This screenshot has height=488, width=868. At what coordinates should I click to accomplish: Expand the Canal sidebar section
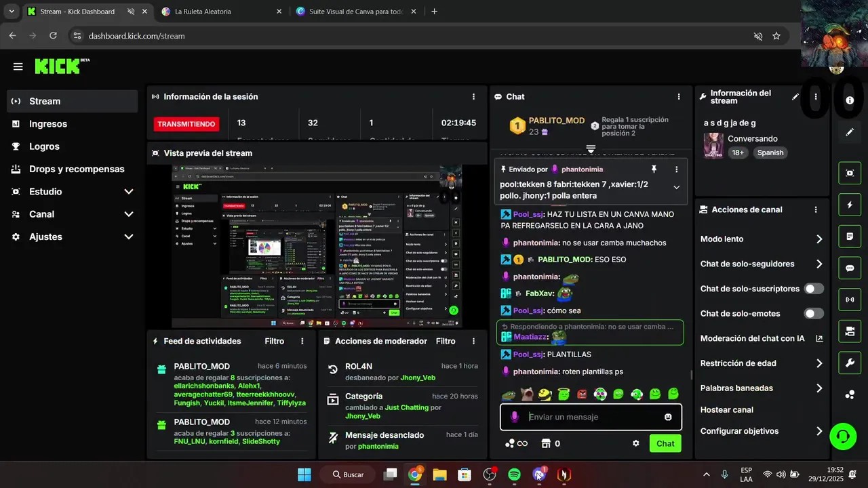(x=128, y=214)
